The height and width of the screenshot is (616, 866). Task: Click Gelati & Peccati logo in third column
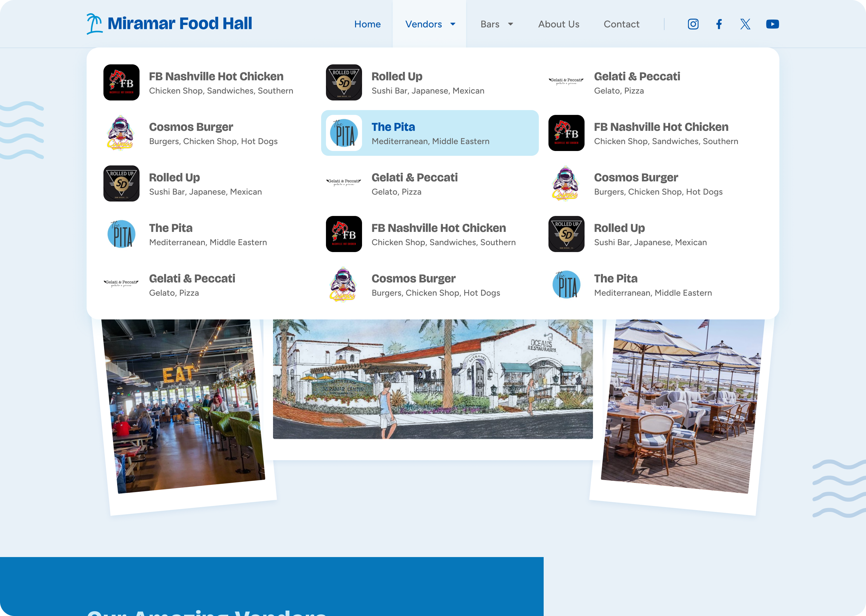coord(567,82)
